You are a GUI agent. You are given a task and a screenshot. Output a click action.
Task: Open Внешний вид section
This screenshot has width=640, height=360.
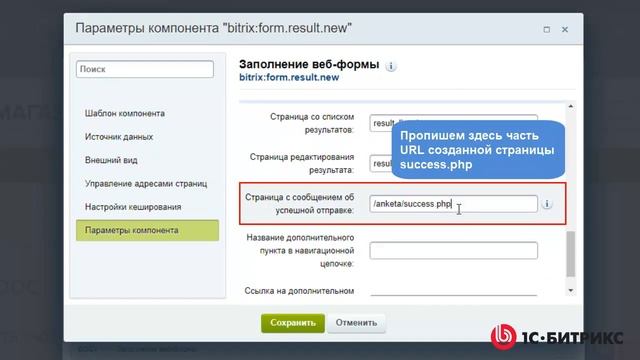click(x=111, y=160)
